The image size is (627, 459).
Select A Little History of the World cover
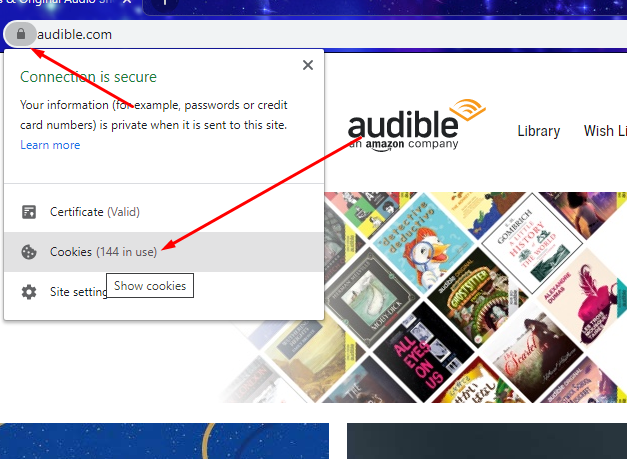(532, 243)
